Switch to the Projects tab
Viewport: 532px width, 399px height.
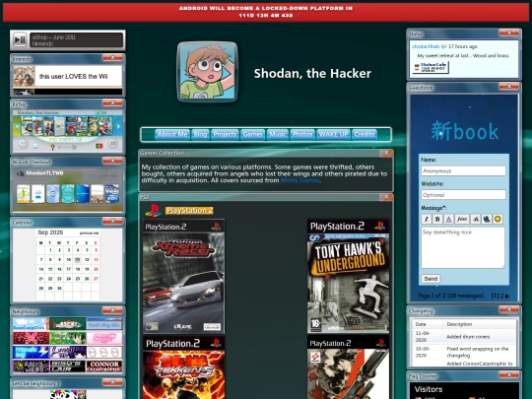(225, 134)
